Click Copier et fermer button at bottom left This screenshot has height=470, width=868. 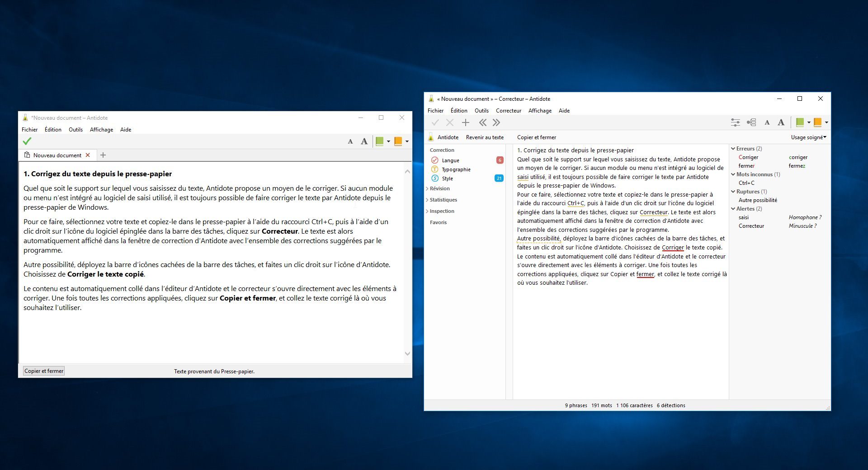pos(44,371)
